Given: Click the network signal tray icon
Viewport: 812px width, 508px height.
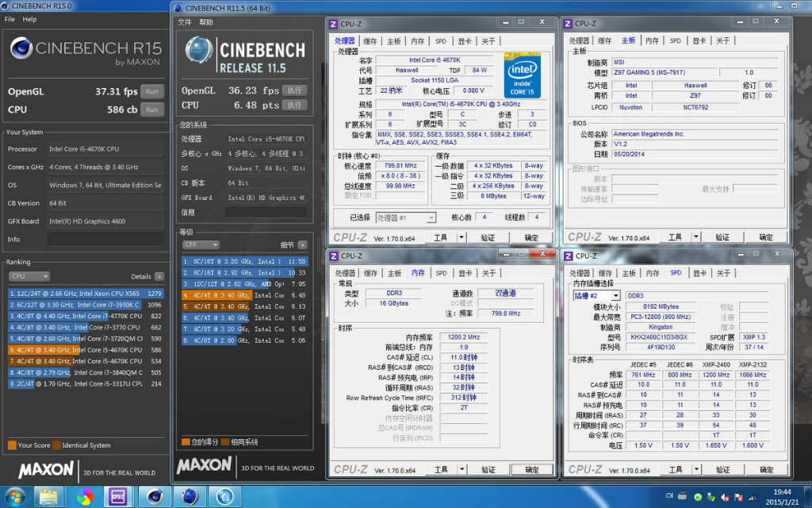Looking at the screenshot, I should [753, 497].
